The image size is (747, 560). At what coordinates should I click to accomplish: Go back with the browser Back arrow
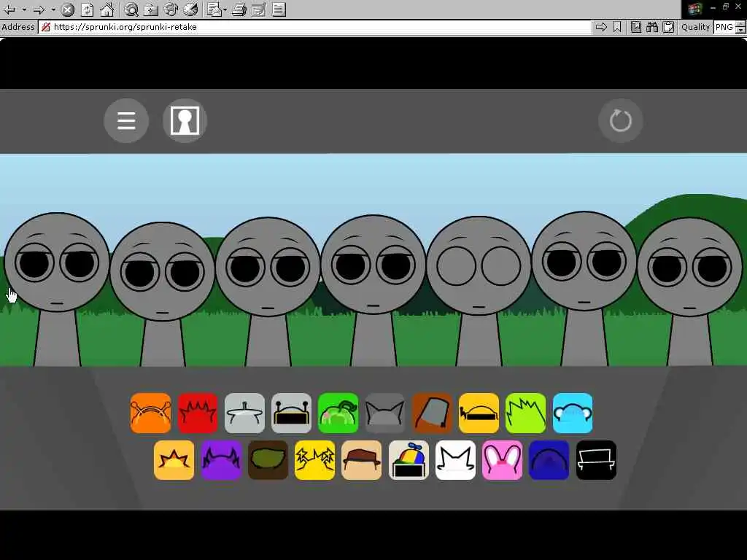pos(9,9)
